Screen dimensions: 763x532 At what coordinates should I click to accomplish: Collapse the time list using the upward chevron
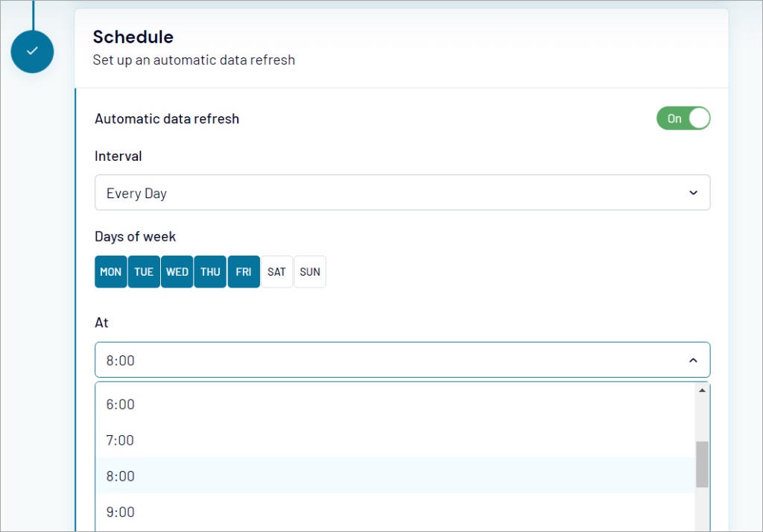(x=693, y=360)
